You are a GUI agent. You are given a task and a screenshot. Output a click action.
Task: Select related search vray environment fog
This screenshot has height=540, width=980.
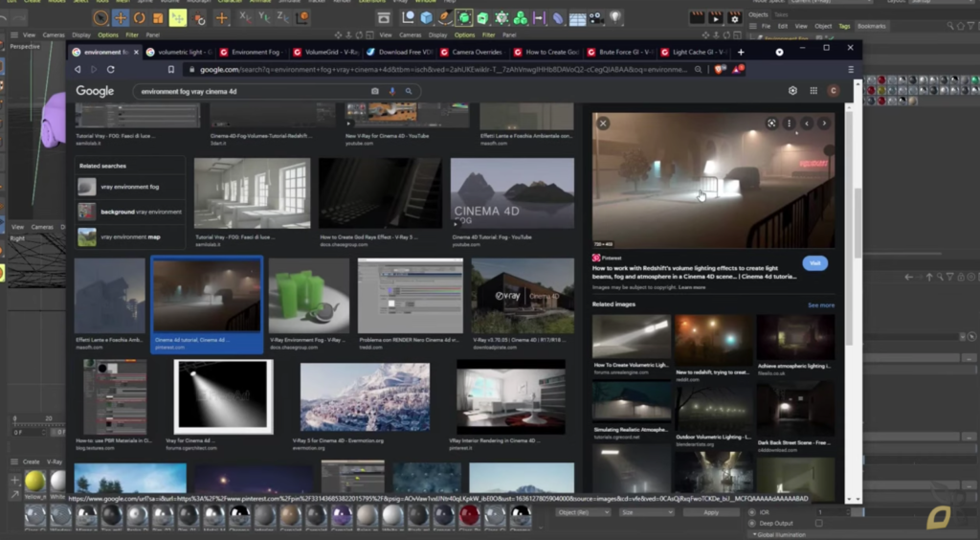pos(130,187)
